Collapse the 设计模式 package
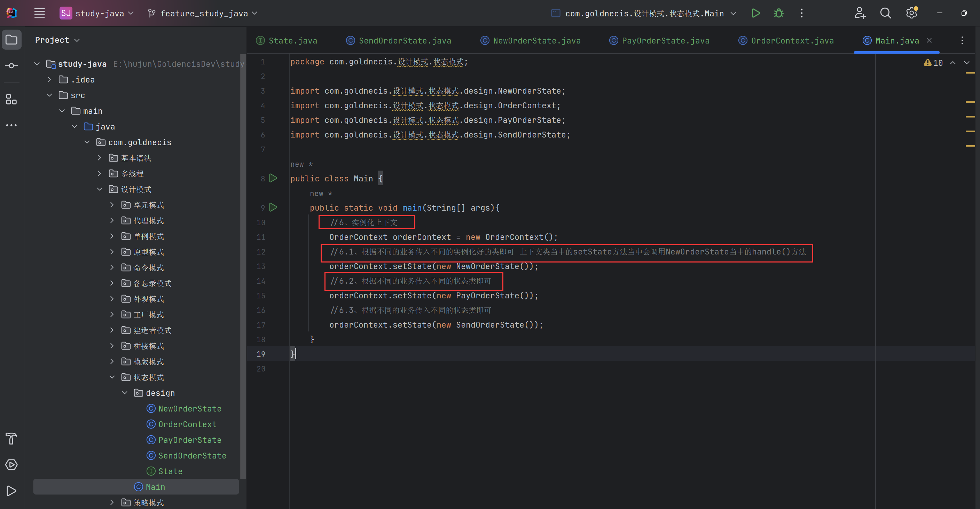Screen dimensions: 980x509 coord(100,189)
